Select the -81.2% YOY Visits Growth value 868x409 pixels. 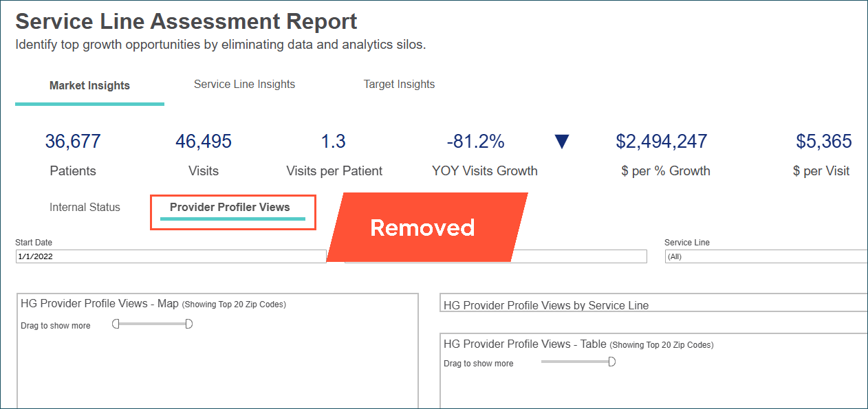pyautogui.click(x=475, y=141)
